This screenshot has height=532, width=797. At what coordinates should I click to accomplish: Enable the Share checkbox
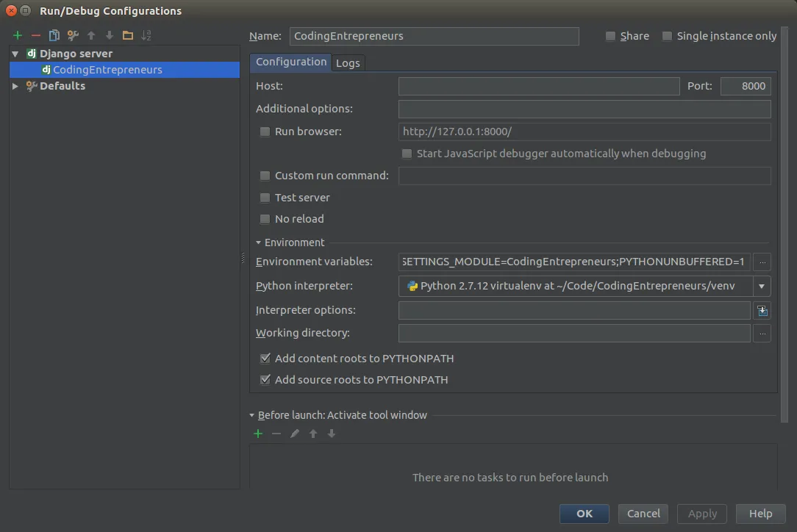(x=610, y=36)
